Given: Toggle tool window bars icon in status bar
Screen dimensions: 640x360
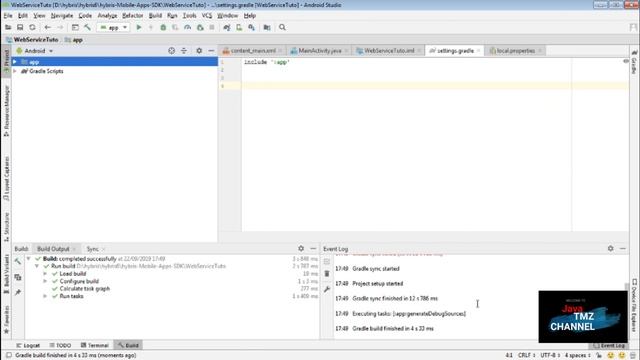Looking at the screenshot, I should coord(9,356).
